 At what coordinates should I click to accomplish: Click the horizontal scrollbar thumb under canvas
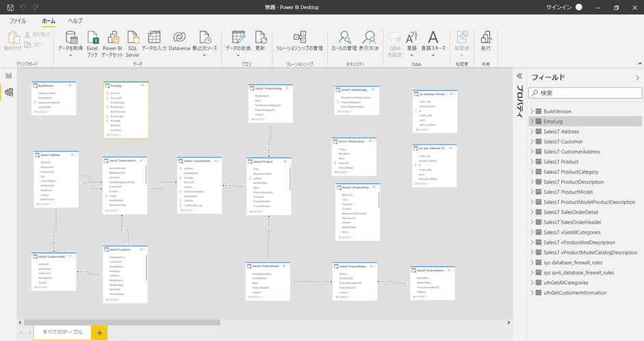(x=123, y=323)
